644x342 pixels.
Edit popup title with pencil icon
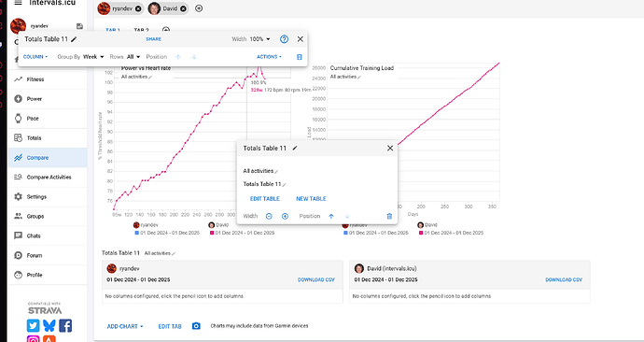coord(295,148)
